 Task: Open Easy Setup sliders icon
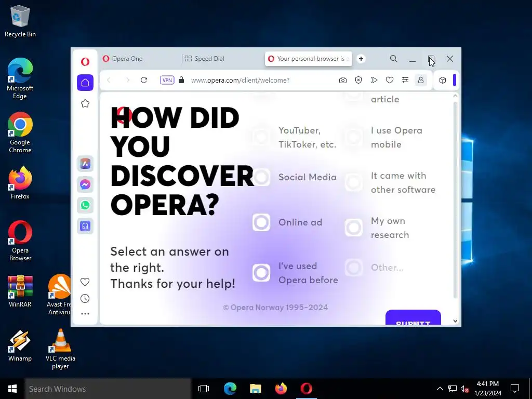(x=405, y=80)
